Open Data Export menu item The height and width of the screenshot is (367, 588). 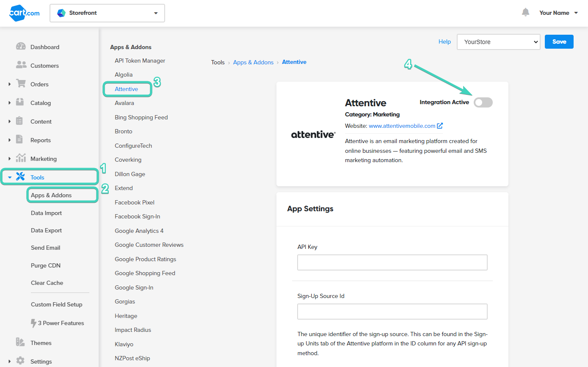pos(46,230)
